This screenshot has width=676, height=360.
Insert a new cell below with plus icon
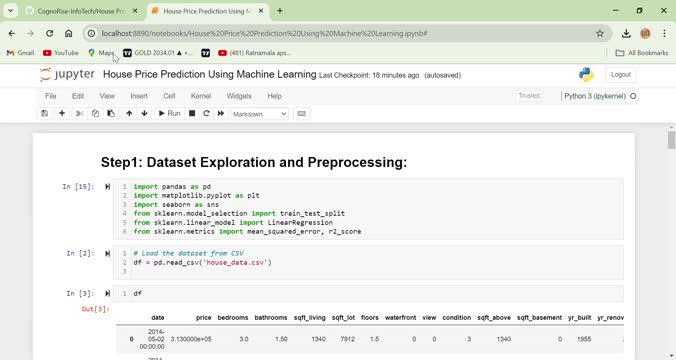[62, 113]
